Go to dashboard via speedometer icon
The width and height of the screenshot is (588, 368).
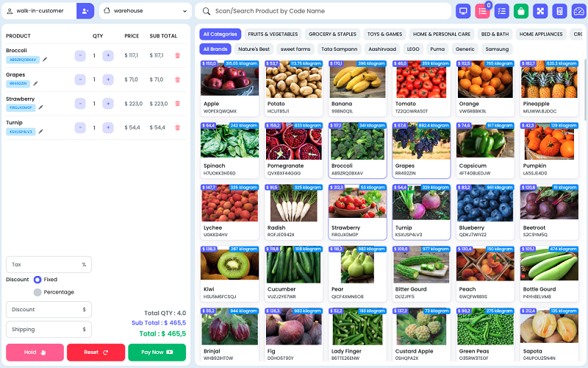pos(579,11)
